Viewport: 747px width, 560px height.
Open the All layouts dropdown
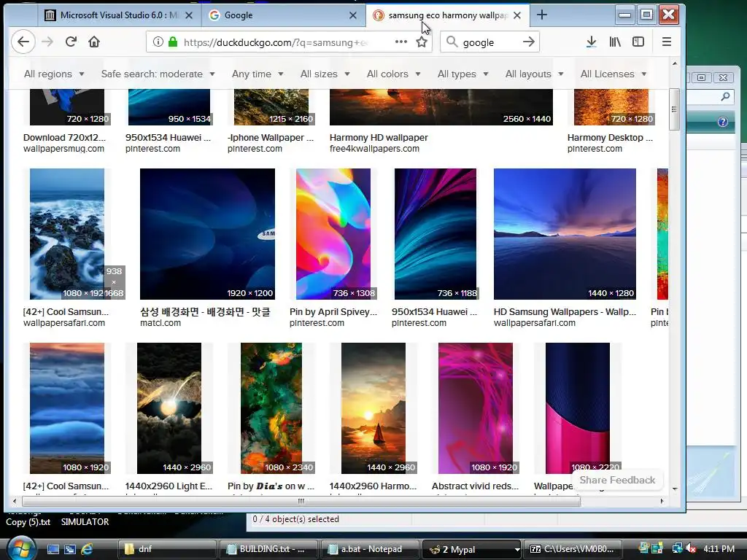[534, 74]
